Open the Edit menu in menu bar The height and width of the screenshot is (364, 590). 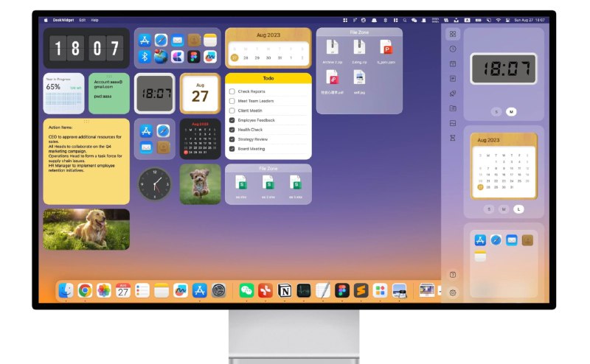tap(83, 20)
